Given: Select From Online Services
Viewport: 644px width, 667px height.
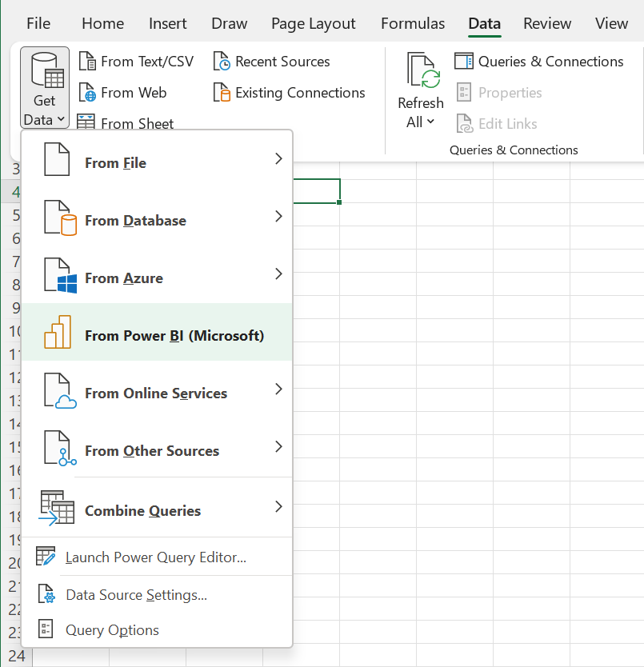Looking at the screenshot, I should (x=155, y=393).
